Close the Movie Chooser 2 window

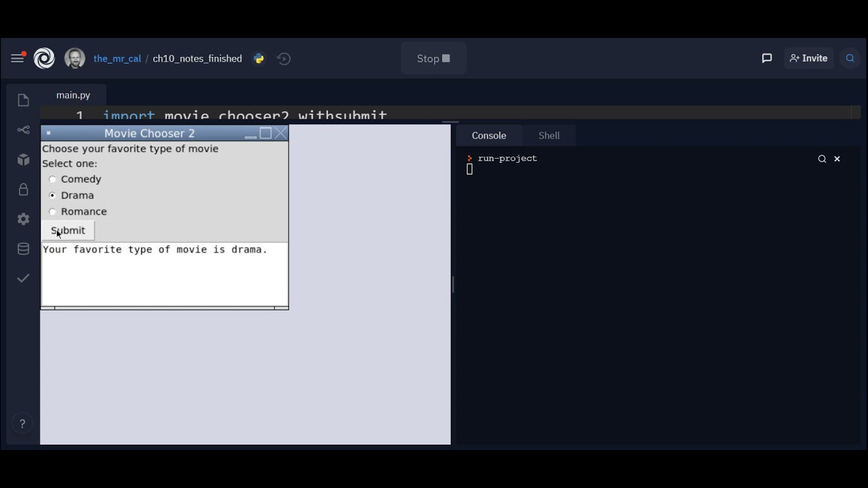click(x=281, y=134)
